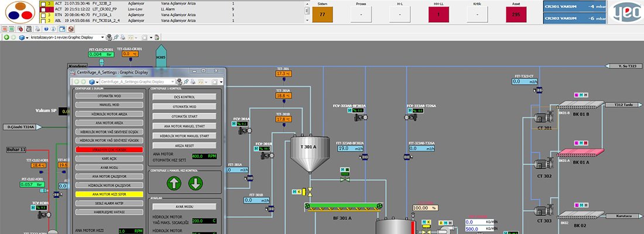The height and width of the screenshot is (234, 644).
Task: Expand dropdown arrow beside blue cube icon
Action: [x=29, y=37]
